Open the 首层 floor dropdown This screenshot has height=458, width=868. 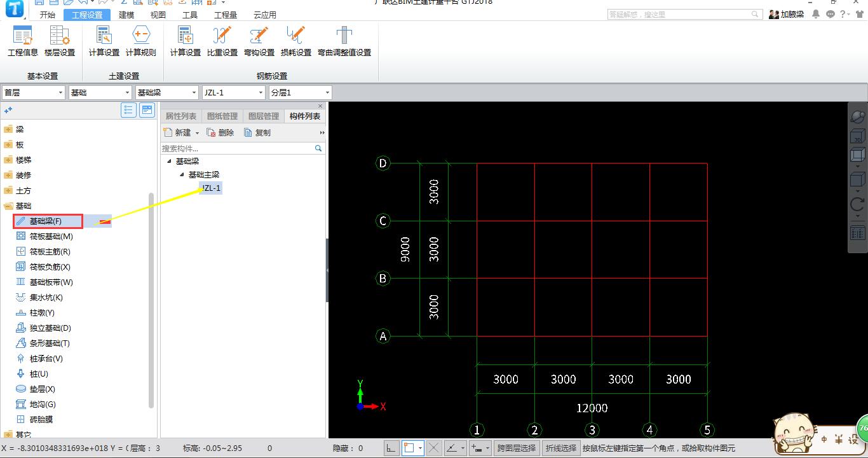click(34, 92)
